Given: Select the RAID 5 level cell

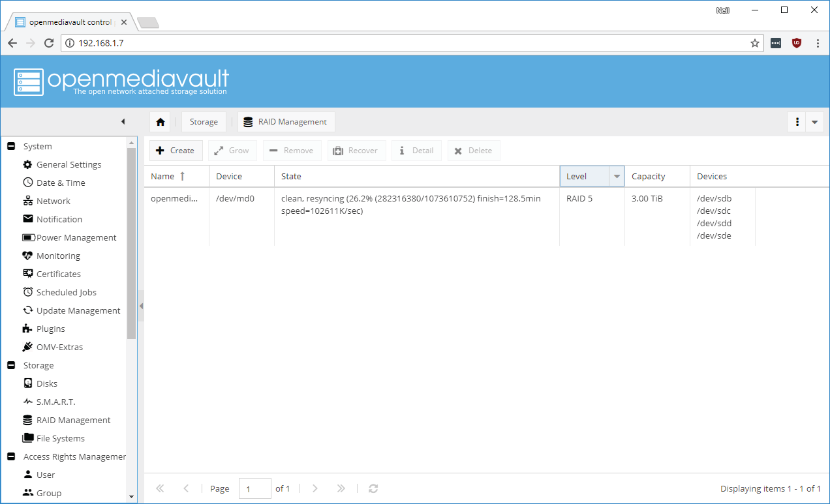Looking at the screenshot, I should (x=592, y=216).
